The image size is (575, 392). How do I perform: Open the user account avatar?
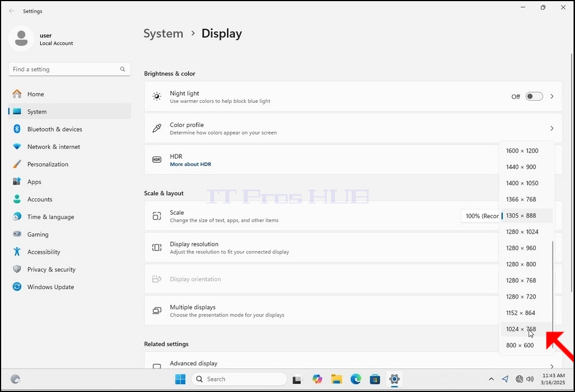[x=21, y=39]
